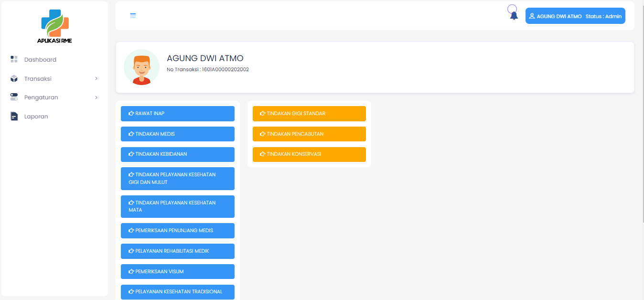Expand the Pengaturan submenu chevron

pos(96,97)
